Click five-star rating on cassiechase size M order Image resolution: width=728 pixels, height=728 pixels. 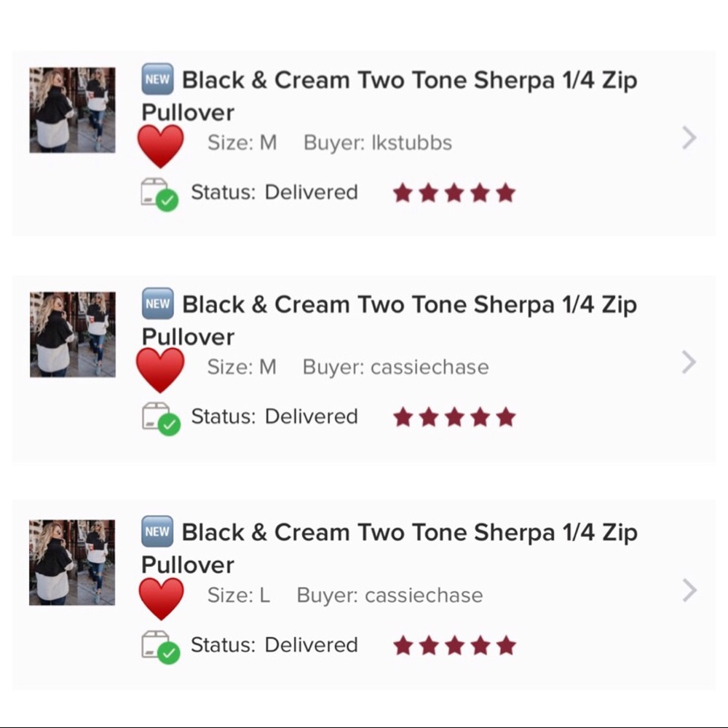[x=454, y=417]
